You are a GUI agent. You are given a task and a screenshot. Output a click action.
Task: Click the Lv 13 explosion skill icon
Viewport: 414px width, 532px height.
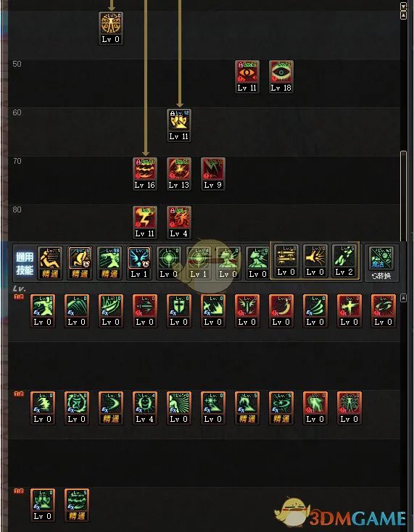179,174
